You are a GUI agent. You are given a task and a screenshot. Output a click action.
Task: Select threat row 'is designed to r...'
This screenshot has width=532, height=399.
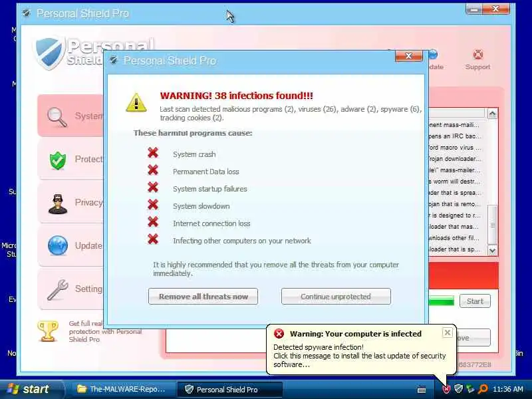click(x=455, y=215)
